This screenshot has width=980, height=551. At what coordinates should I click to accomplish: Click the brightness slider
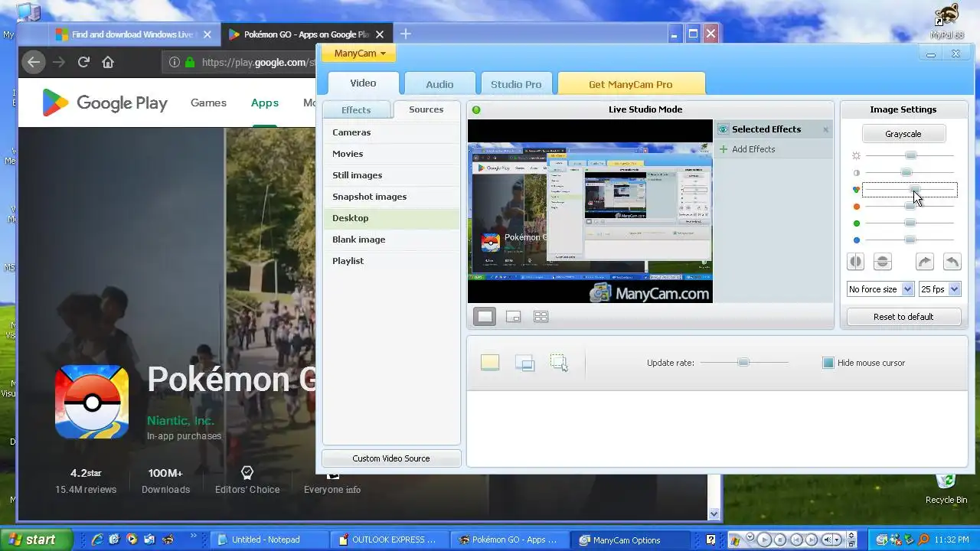[x=910, y=156]
